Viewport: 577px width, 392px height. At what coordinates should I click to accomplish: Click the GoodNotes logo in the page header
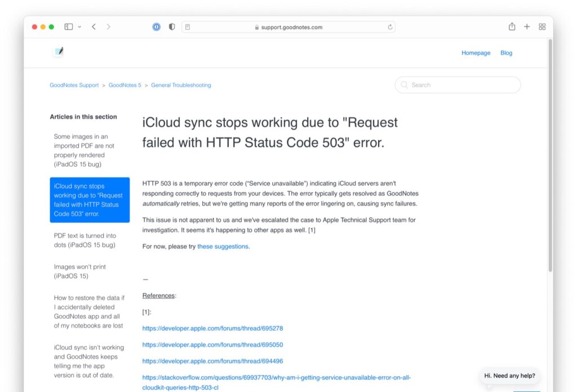(x=58, y=51)
